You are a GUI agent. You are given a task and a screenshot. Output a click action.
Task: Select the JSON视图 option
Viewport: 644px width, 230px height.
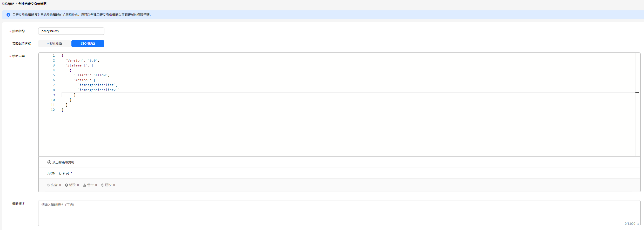88,44
